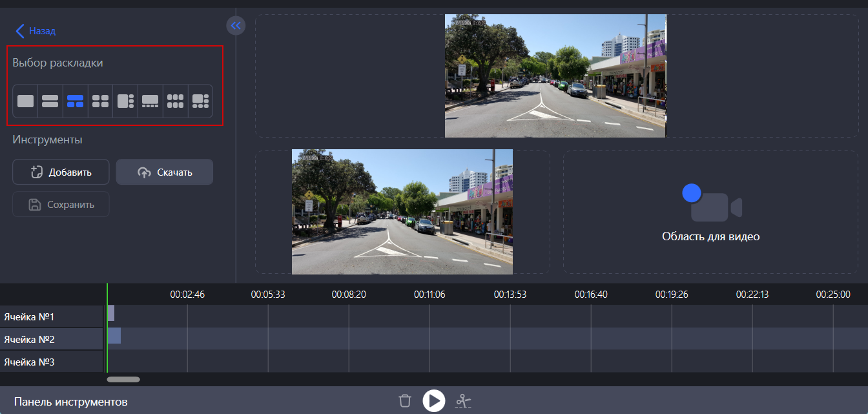Screen dimensions: 868x414
Task: Choose the two stacked rows layout
Action: click(x=50, y=101)
